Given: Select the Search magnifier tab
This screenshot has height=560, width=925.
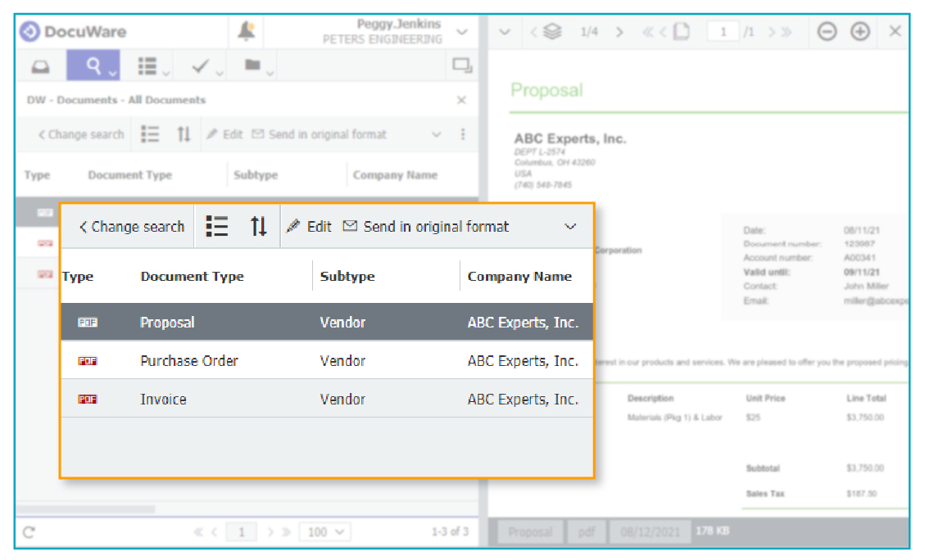Looking at the screenshot, I should (93, 65).
